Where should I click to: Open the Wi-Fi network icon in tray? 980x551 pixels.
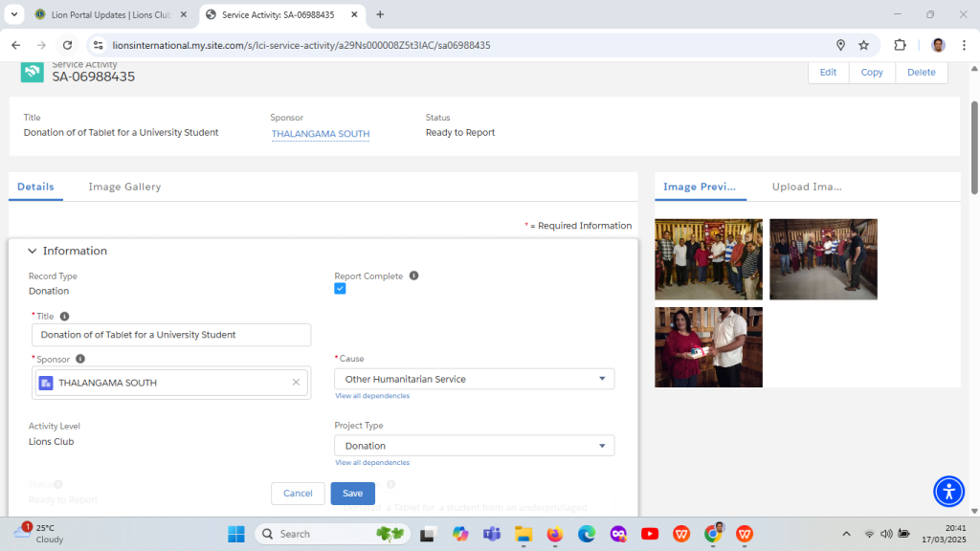click(869, 534)
